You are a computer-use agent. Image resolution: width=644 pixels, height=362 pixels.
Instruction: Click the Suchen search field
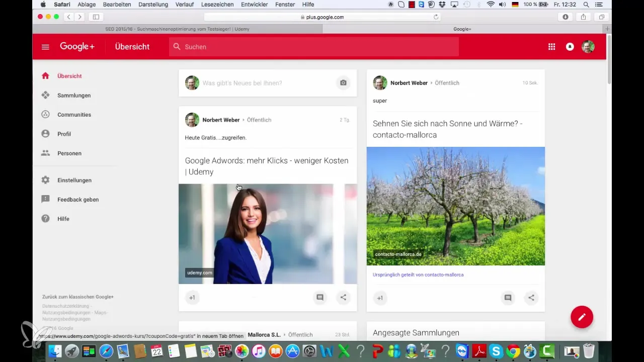click(314, 47)
